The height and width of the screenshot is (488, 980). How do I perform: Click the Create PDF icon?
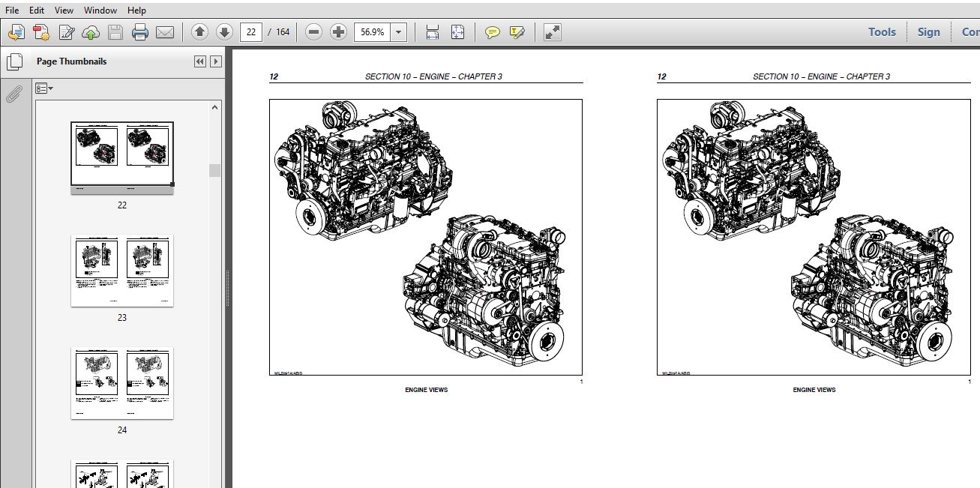pyautogui.click(x=41, y=32)
